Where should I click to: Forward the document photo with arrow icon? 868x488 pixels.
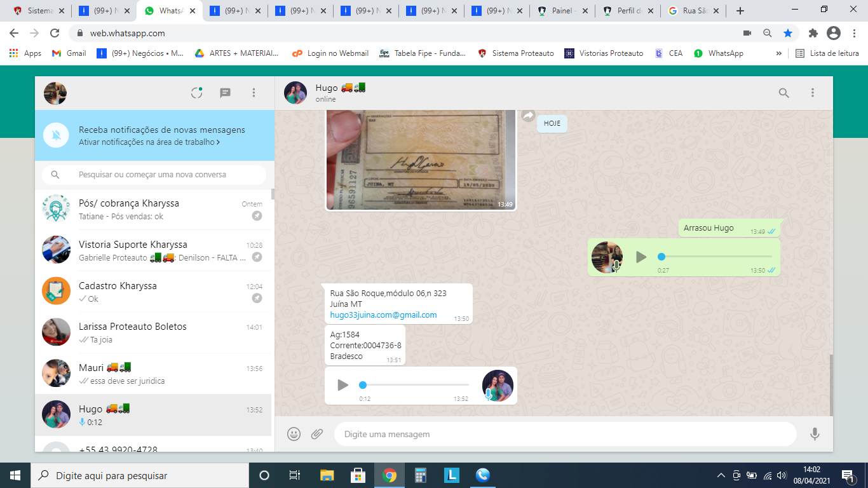528,116
